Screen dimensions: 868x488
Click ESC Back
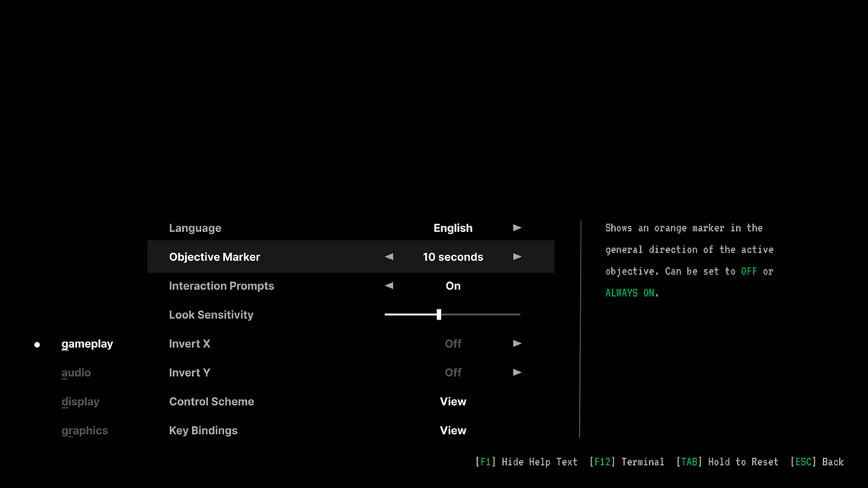pyautogui.click(x=816, y=462)
